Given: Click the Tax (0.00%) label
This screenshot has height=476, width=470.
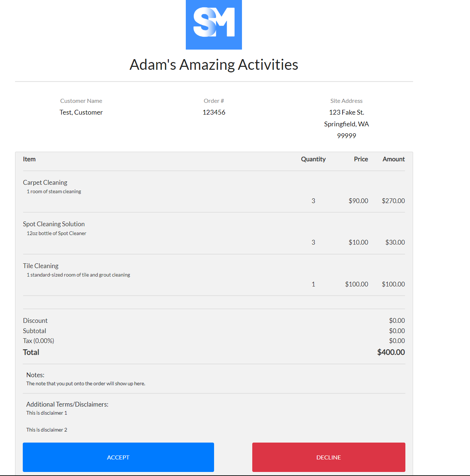Looking at the screenshot, I should [39, 341].
